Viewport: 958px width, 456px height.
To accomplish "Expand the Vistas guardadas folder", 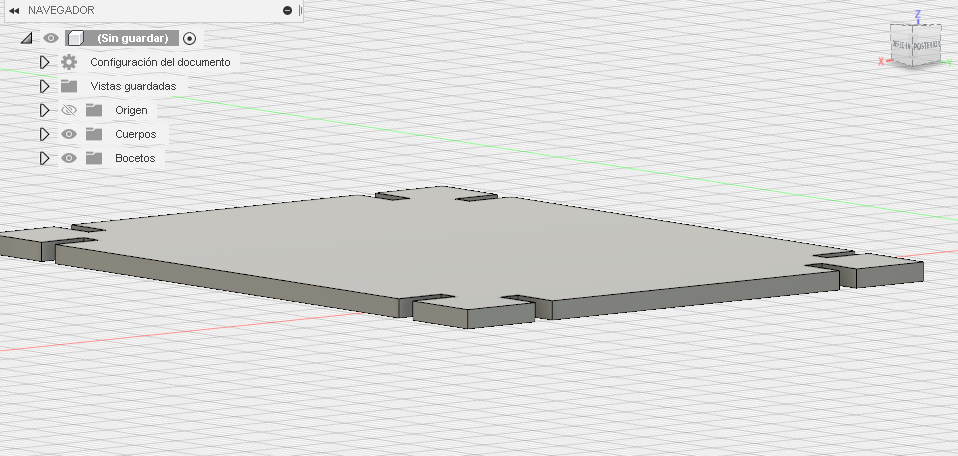I will click(x=44, y=86).
